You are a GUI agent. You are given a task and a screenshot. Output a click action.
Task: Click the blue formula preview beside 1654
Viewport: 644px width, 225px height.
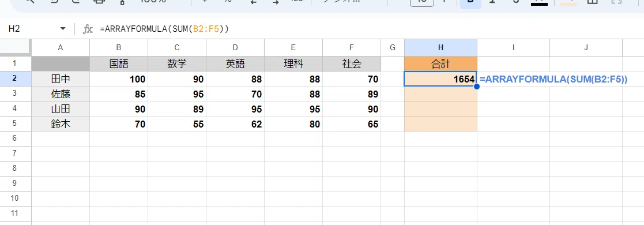click(x=553, y=79)
